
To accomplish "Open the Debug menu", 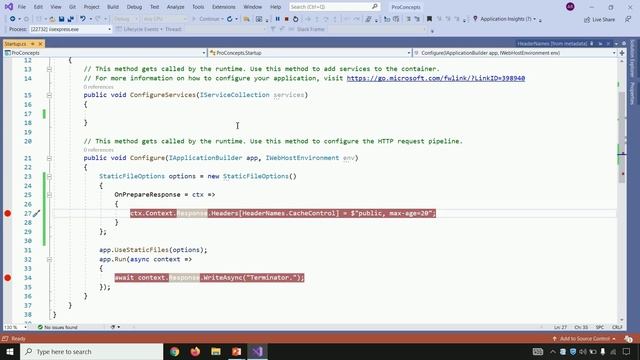I will [134, 7].
